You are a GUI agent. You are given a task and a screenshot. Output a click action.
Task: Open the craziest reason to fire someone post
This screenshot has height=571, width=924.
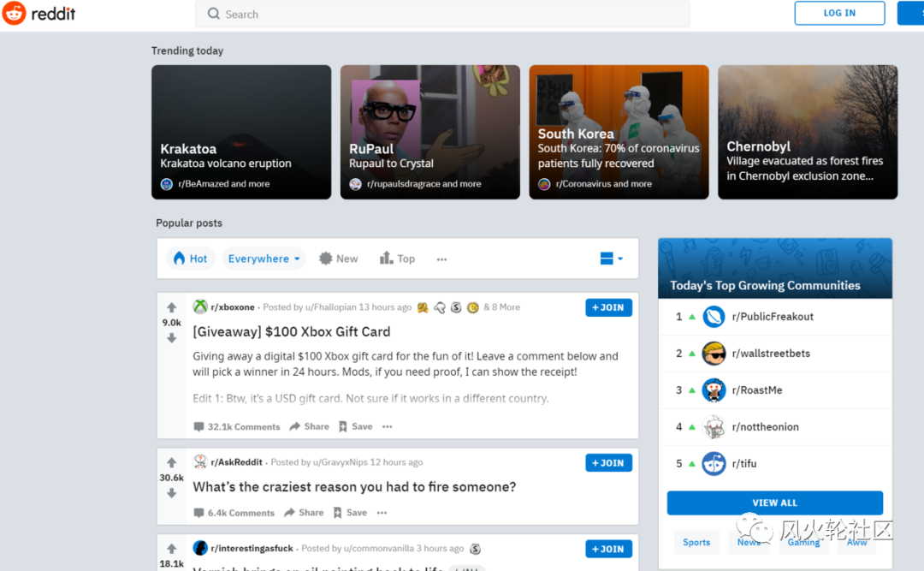pyautogui.click(x=354, y=486)
